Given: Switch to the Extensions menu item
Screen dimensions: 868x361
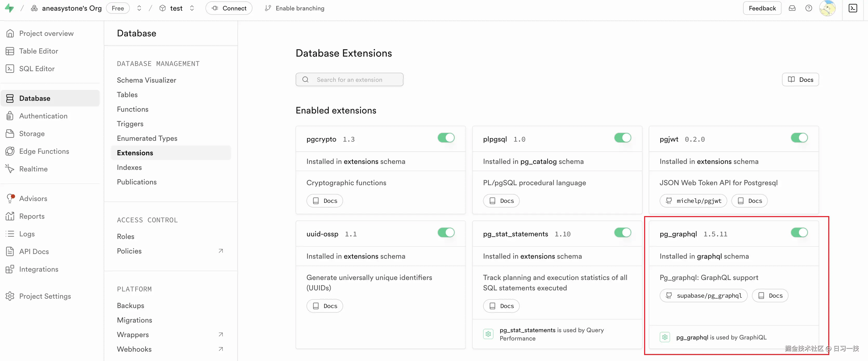Looking at the screenshot, I should tap(135, 153).
